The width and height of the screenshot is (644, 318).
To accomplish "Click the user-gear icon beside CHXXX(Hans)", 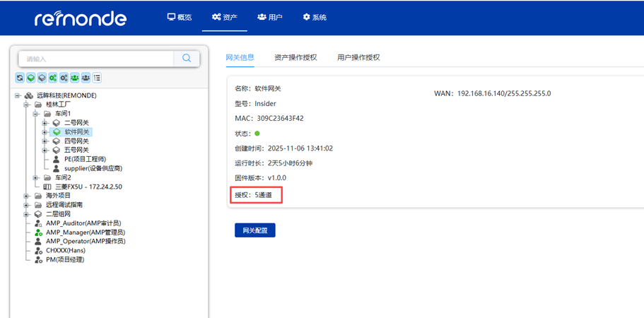I will (x=38, y=250).
